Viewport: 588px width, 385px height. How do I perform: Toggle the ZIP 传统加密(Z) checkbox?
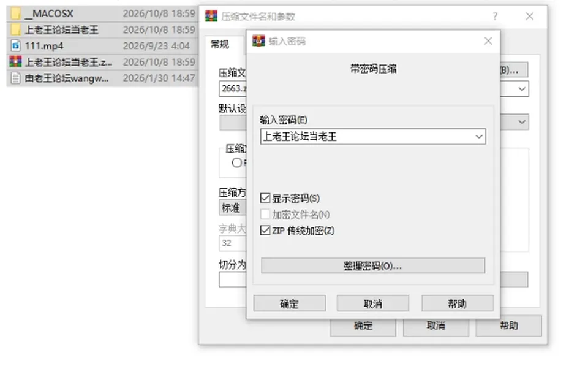[265, 230]
